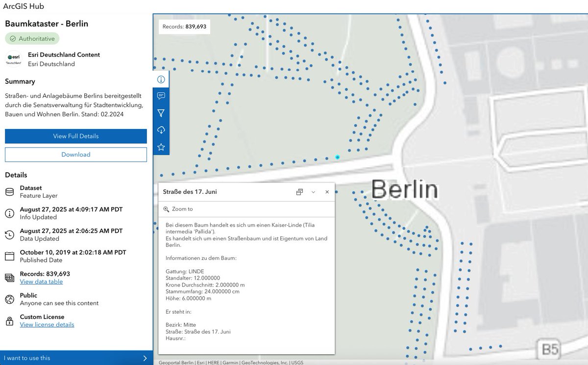Click the Download button
The height and width of the screenshot is (365, 588).
point(76,155)
